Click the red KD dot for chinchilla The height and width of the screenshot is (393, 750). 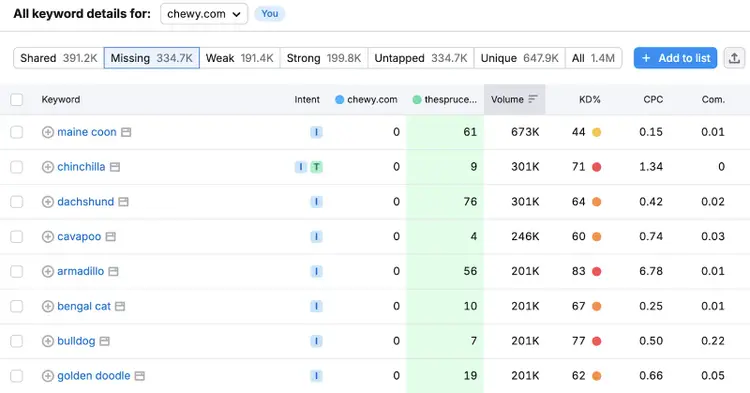[596, 167]
